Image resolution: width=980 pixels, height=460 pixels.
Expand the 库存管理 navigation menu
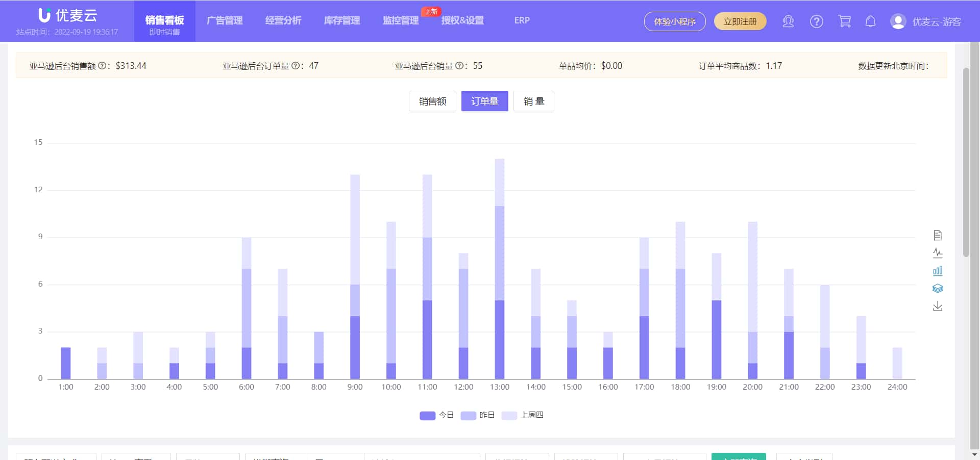tap(342, 20)
